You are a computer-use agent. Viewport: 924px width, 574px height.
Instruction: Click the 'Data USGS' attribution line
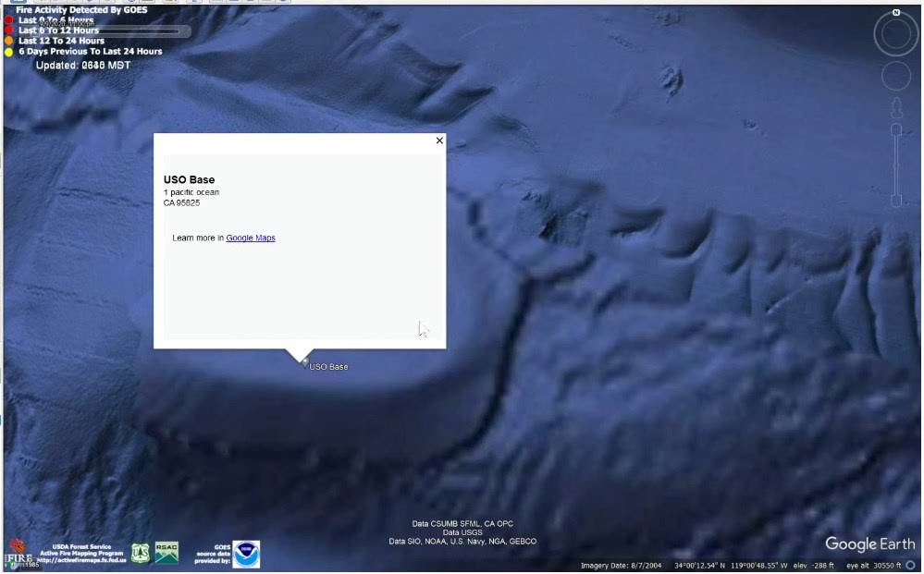tap(462, 532)
